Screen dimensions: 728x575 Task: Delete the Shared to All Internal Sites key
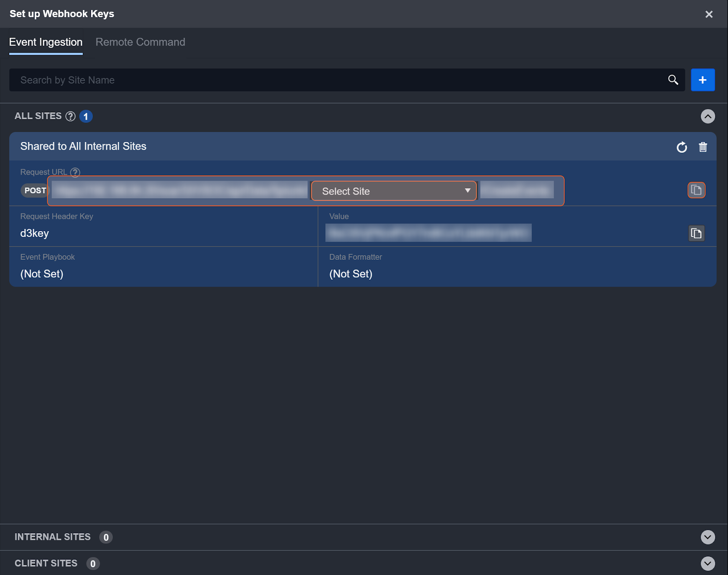[x=703, y=147]
